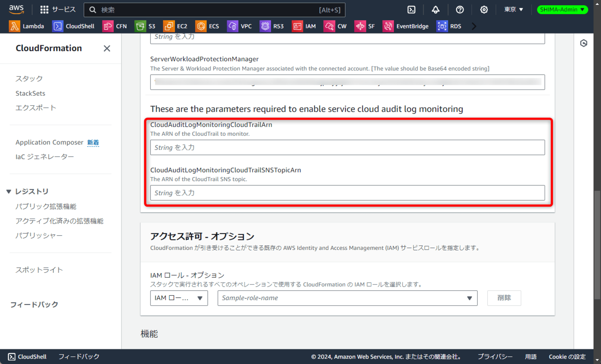Open the S3 shortcut icon
The width and height of the screenshot is (601, 364).
click(x=140, y=26)
